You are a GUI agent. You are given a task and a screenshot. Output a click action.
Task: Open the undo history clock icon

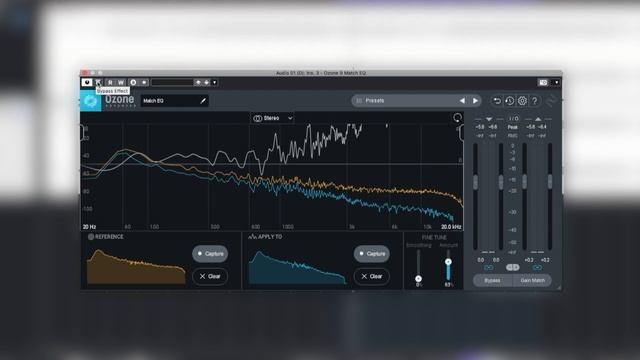(x=509, y=101)
